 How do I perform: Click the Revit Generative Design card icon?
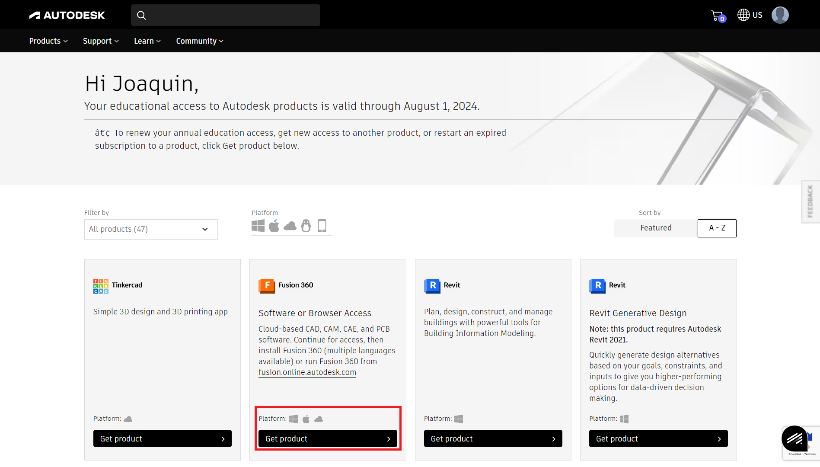point(597,286)
